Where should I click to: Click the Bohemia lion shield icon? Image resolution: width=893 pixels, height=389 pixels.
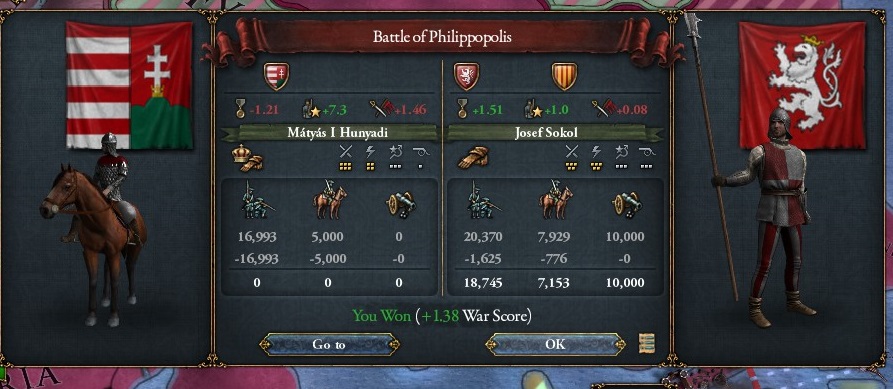click(x=466, y=76)
